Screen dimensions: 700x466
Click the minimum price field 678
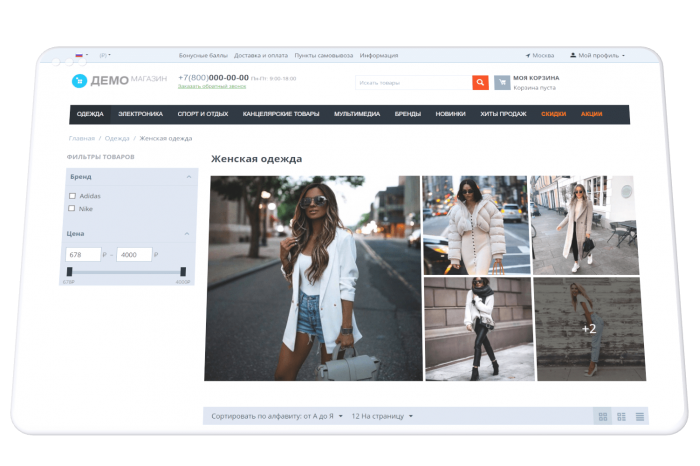(83, 254)
